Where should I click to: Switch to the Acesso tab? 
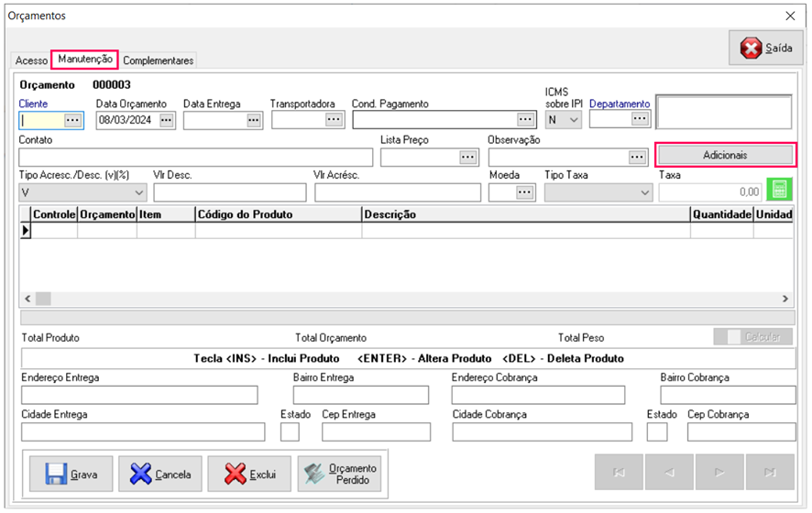pyautogui.click(x=31, y=60)
